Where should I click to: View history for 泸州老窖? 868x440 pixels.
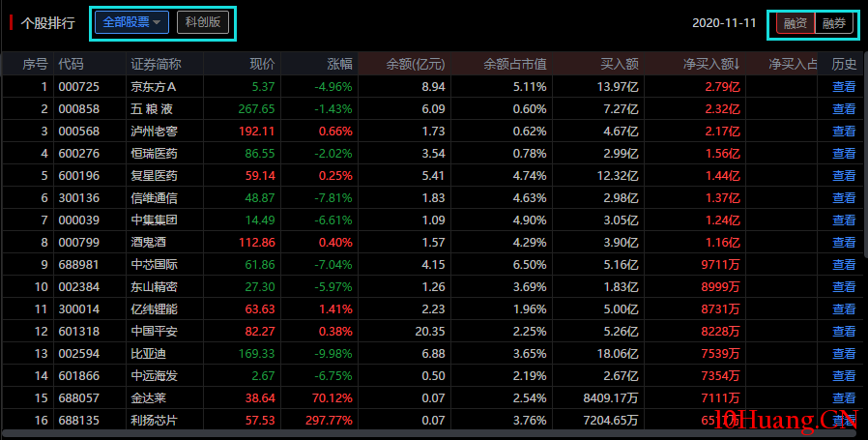click(844, 132)
